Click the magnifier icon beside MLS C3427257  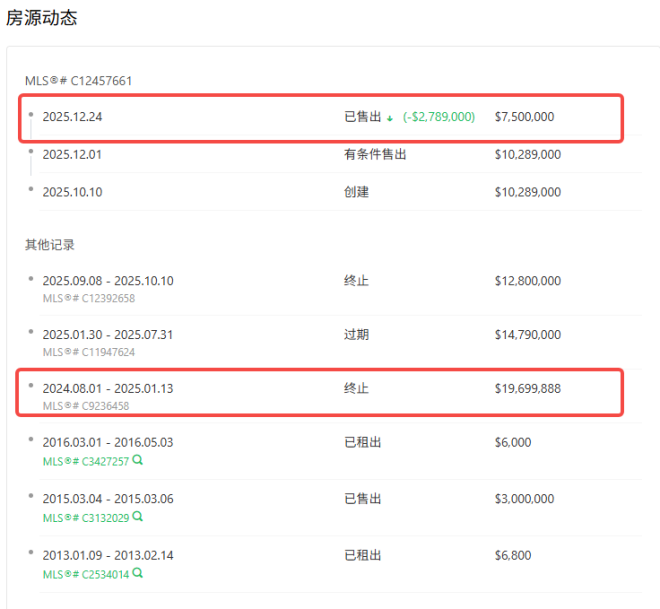(138, 461)
